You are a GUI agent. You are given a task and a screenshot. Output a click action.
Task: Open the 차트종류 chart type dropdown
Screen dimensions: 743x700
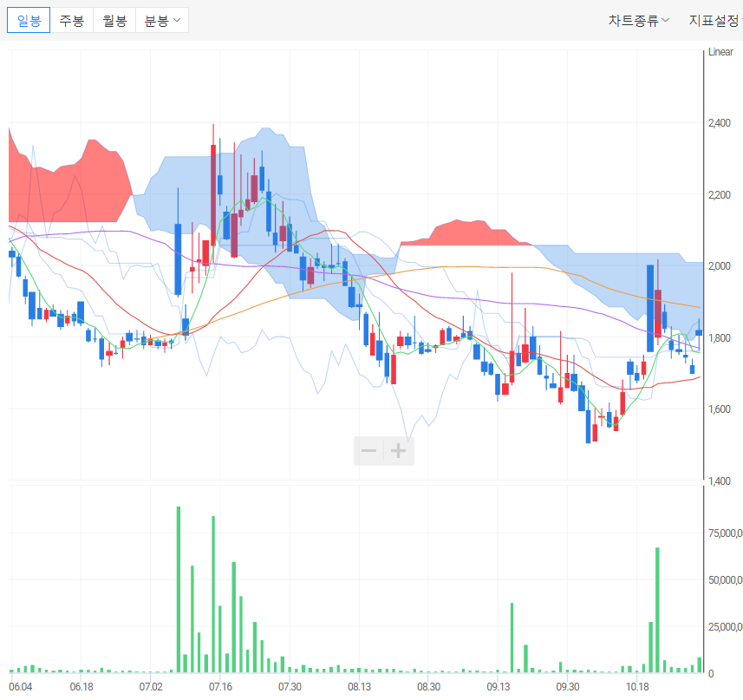(x=639, y=20)
